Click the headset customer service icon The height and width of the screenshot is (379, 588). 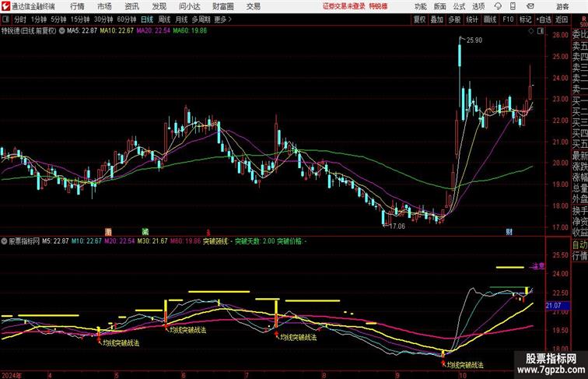[498, 6]
